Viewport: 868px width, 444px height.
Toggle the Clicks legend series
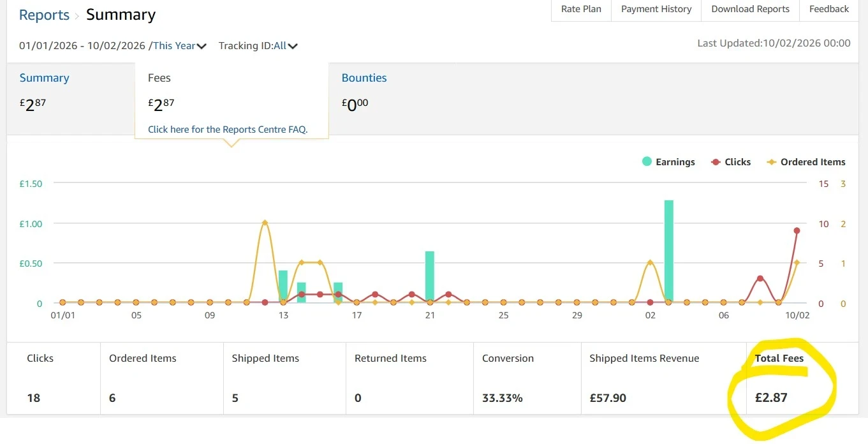731,162
